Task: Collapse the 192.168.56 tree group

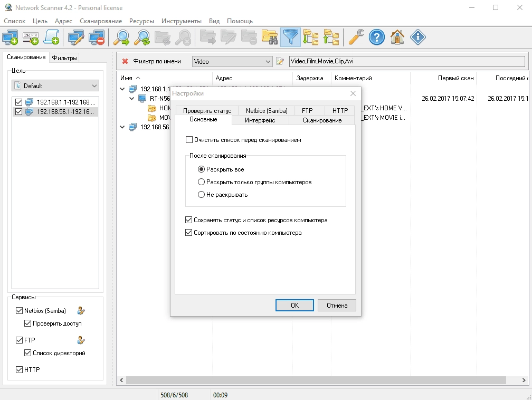Action: 122,127
